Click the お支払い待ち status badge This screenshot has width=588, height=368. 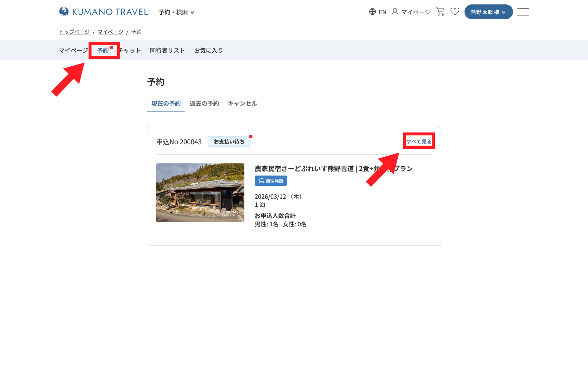[x=229, y=142]
